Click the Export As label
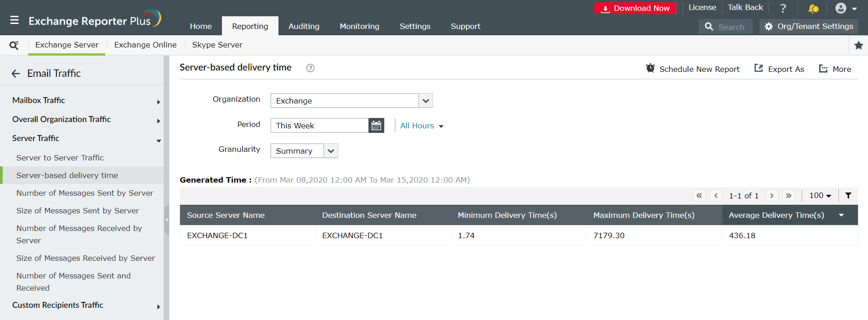The width and height of the screenshot is (868, 320). point(786,69)
